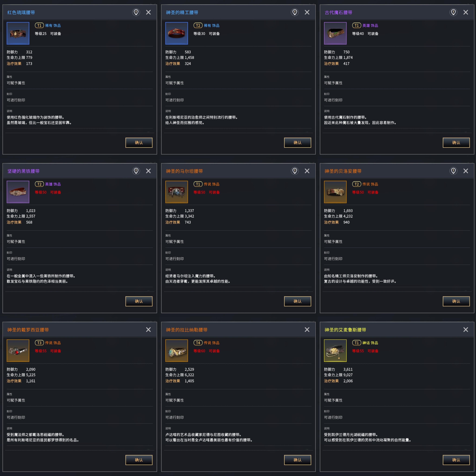
Task: Close the 坚硬的黑铁腰带 window
Action: coord(148,171)
